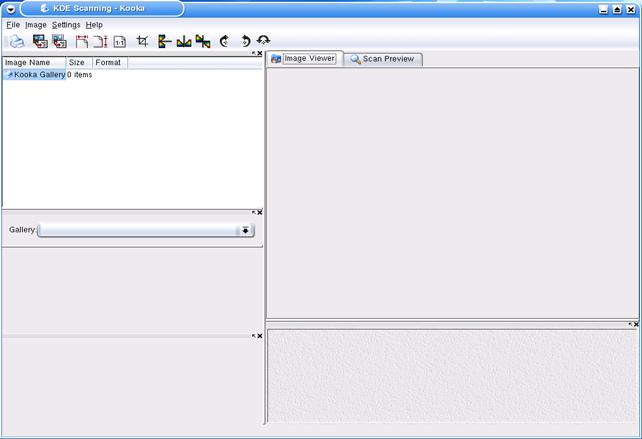Open the File menu
642x439 pixels.
click(13, 24)
